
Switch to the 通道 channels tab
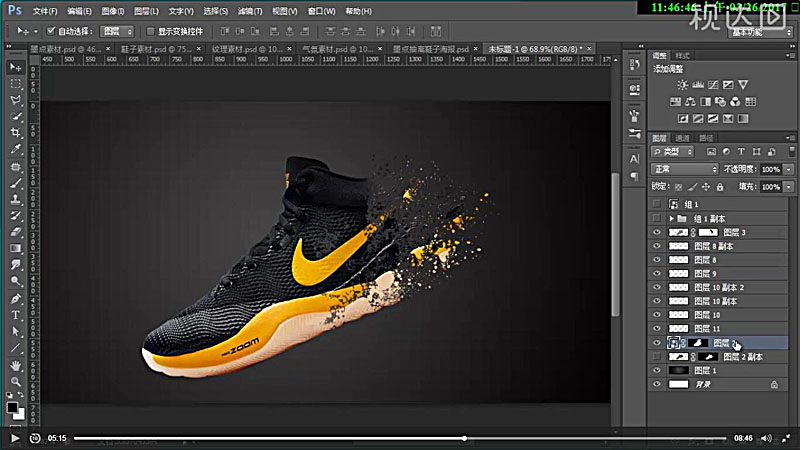(x=682, y=138)
